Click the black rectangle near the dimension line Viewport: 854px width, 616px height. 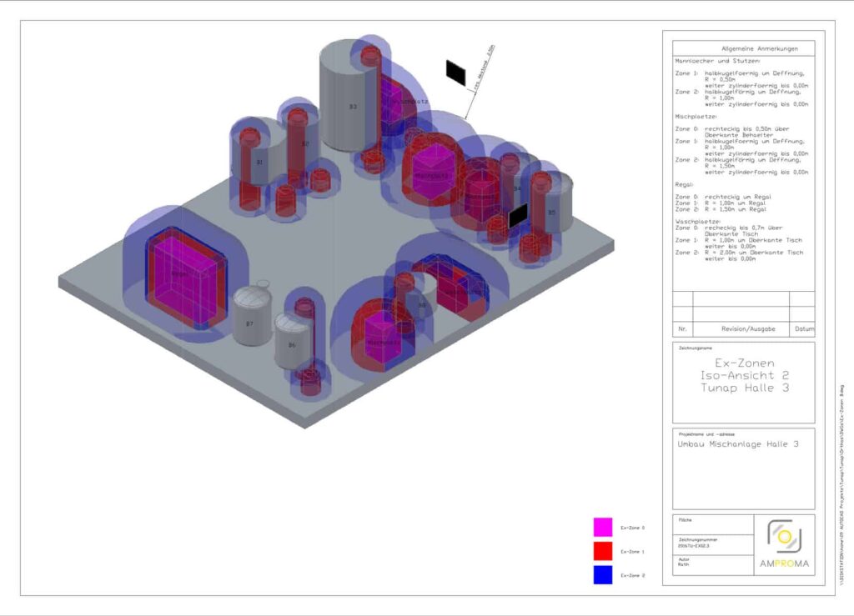click(x=455, y=72)
